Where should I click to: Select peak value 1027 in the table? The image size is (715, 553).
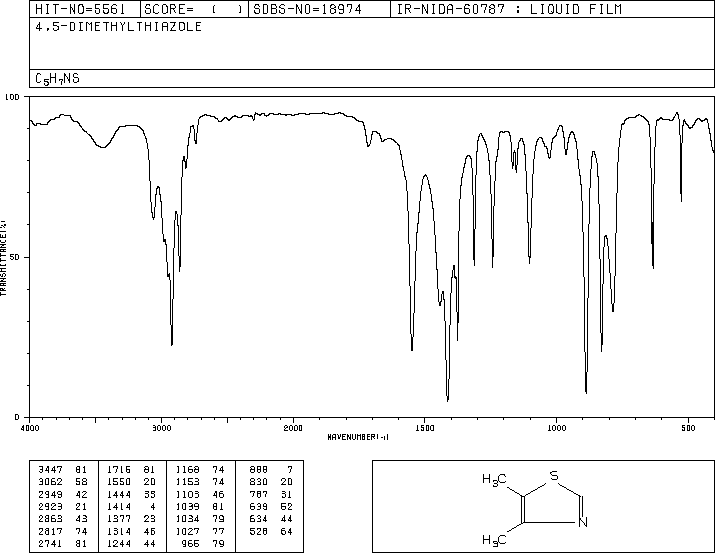click(x=187, y=531)
